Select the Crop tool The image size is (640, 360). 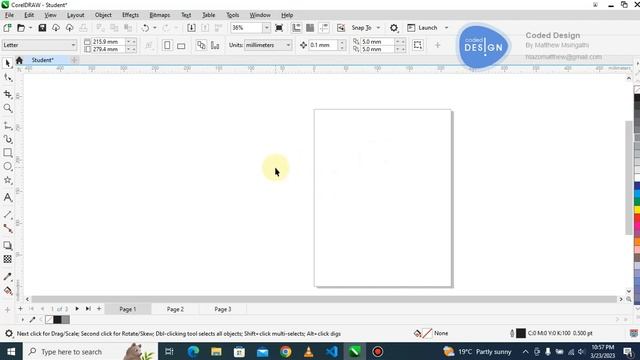click(x=7, y=94)
